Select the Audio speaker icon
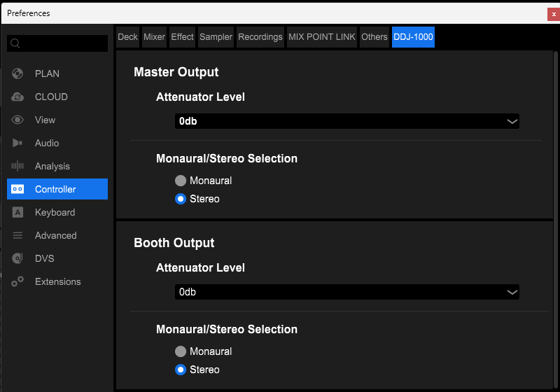Viewport: 560px width, 392px height. (x=17, y=143)
